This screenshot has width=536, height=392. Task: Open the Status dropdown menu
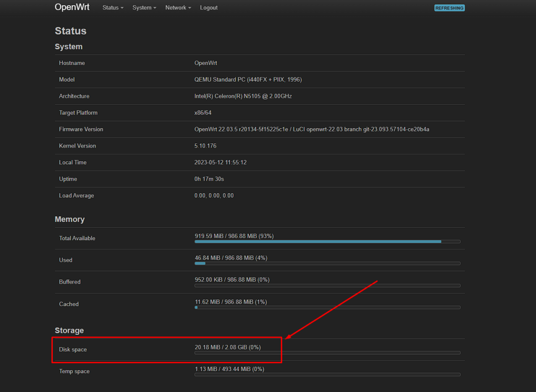tap(113, 7)
